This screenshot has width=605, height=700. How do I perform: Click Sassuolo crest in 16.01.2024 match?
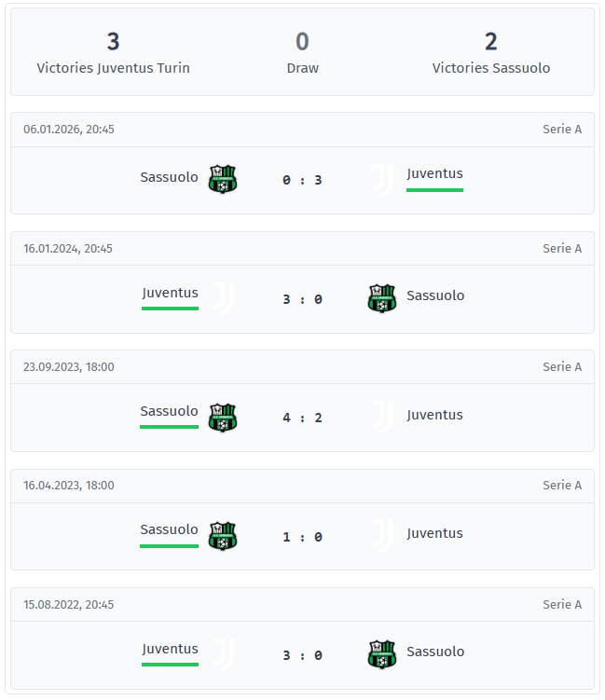382,298
